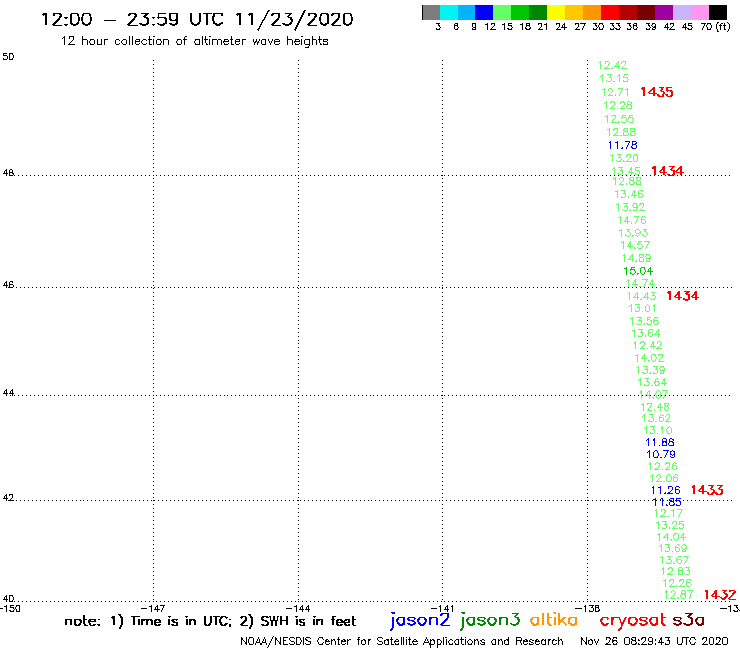Select the wave height reading 12.55

coord(619,119)
